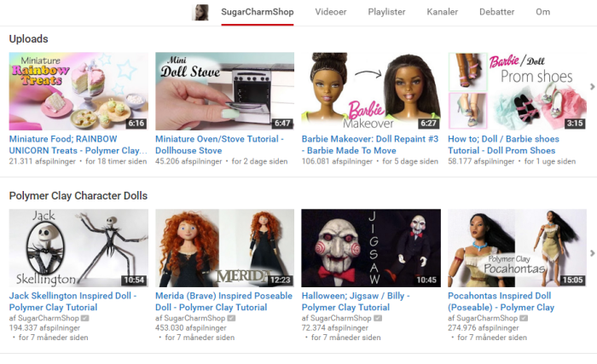Open the Debatter tab

[496, 12]
